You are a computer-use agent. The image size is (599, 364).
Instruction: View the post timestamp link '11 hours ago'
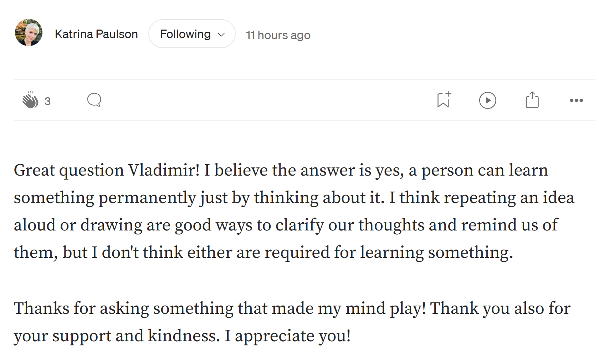pos(278,35)
